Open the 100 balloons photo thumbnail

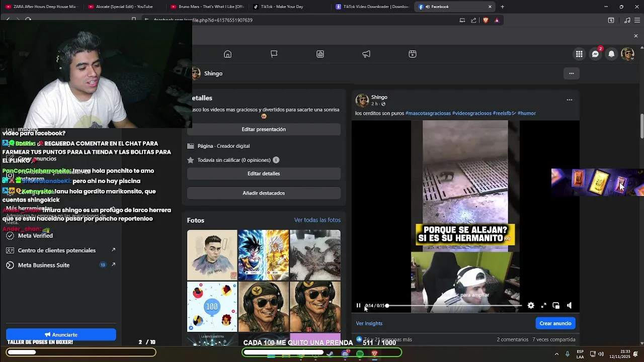pyautogui.click(x=212, y=307)
